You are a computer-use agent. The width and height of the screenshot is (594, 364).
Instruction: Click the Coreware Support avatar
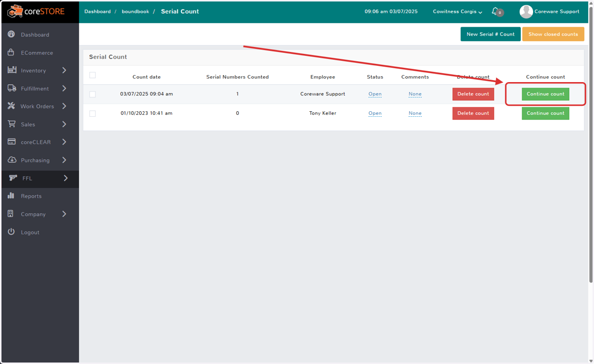[x=526, y=11]
